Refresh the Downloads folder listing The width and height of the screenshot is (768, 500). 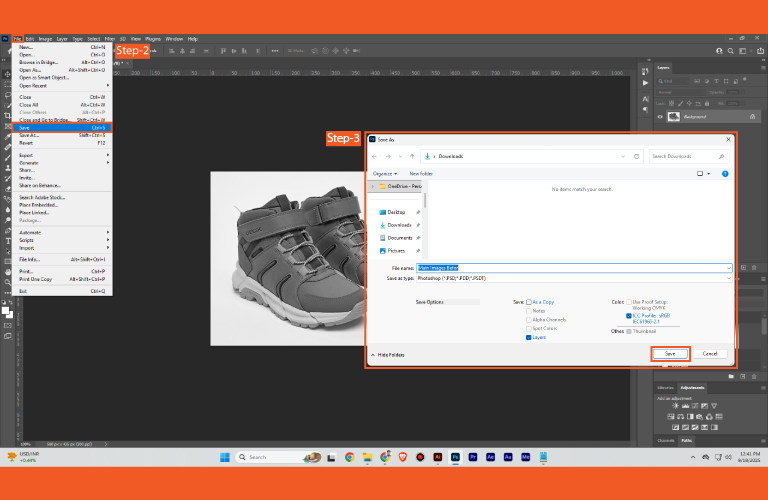(637, 156)
